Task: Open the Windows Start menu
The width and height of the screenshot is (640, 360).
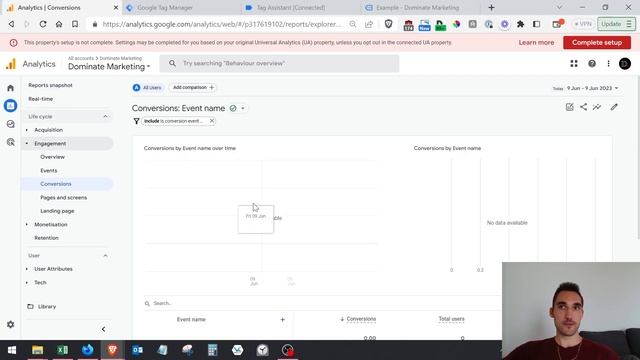Action: point(12,350)
